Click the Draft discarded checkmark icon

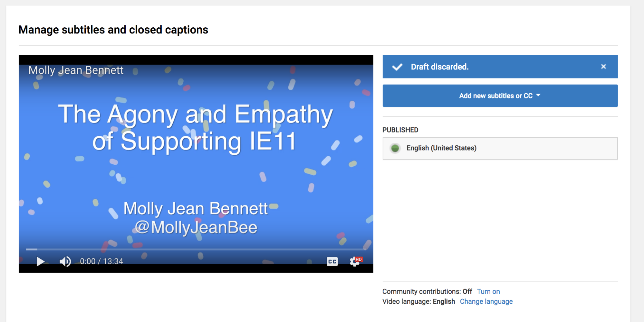coord(397,67)
